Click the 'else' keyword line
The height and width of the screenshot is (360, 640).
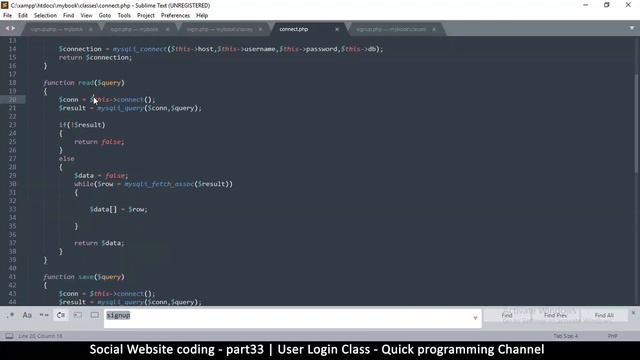[66, 159]
